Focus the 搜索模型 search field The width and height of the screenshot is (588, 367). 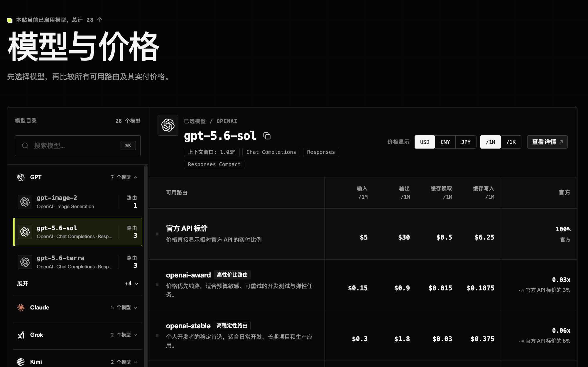(77, 146)
